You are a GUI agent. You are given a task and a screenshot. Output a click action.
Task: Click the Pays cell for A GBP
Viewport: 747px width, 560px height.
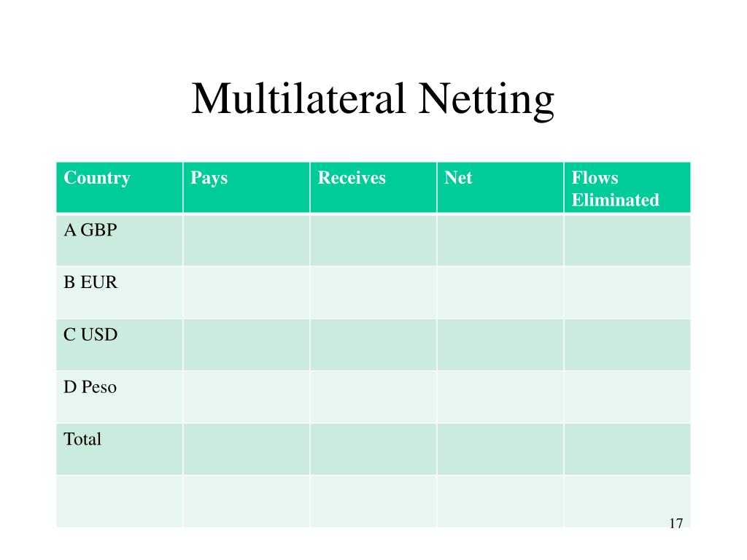coord(247,240)
